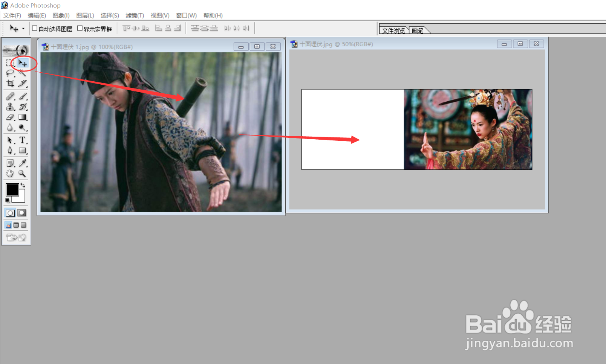Enable the 显示定界框 checkbox
Image resolution: width=606 pixels, height=364 pixels.
(80, 28)
